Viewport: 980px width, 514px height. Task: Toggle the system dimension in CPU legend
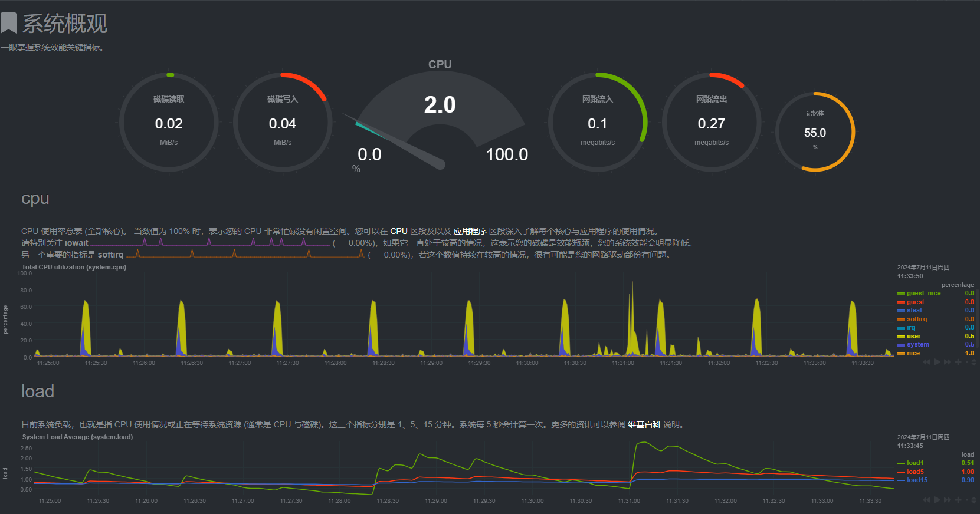tap(917, 345)
